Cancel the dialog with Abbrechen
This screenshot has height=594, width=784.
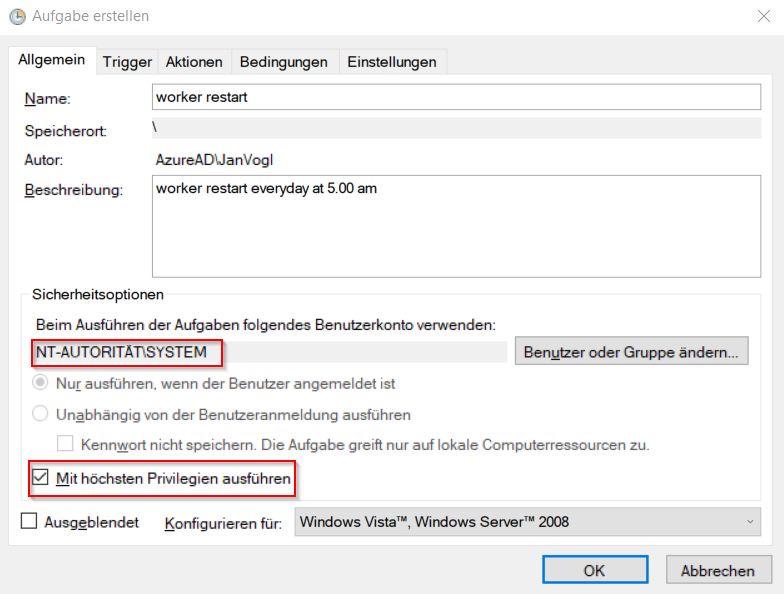coord(718,570)
